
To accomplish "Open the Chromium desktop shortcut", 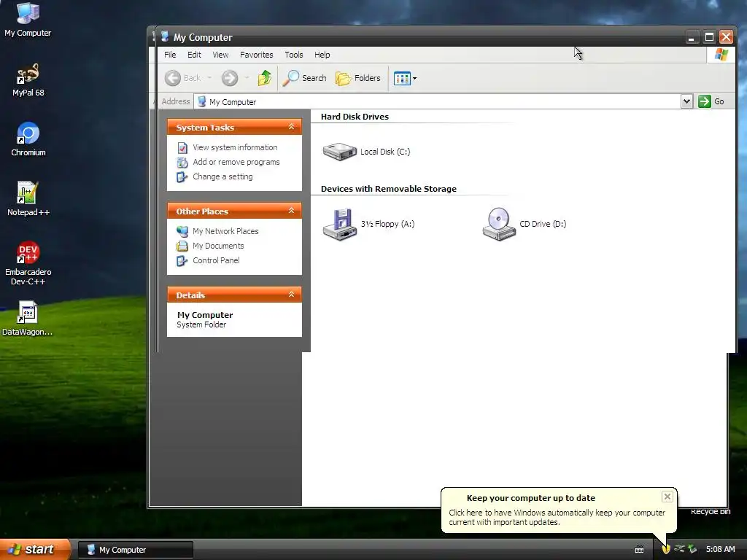I will pos(28,139).
